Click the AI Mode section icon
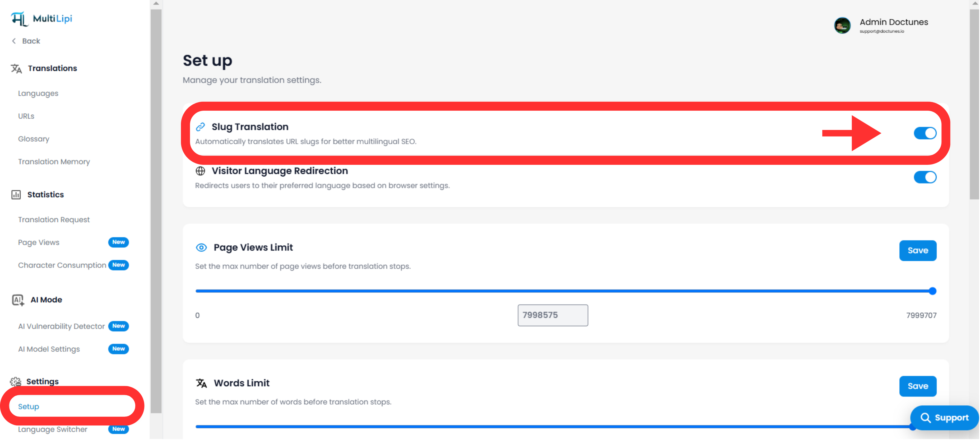Image resolution: width=980 pixels, height=440 pixels. (x=17, y=300)
